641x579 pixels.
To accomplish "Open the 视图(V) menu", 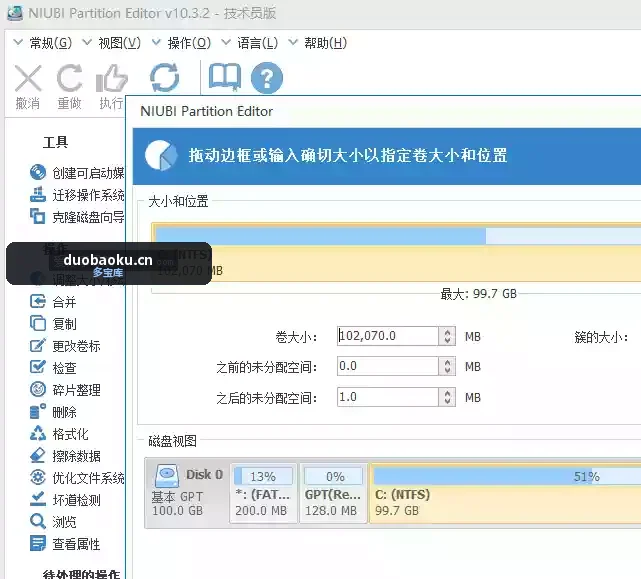I will pos(119,43).
